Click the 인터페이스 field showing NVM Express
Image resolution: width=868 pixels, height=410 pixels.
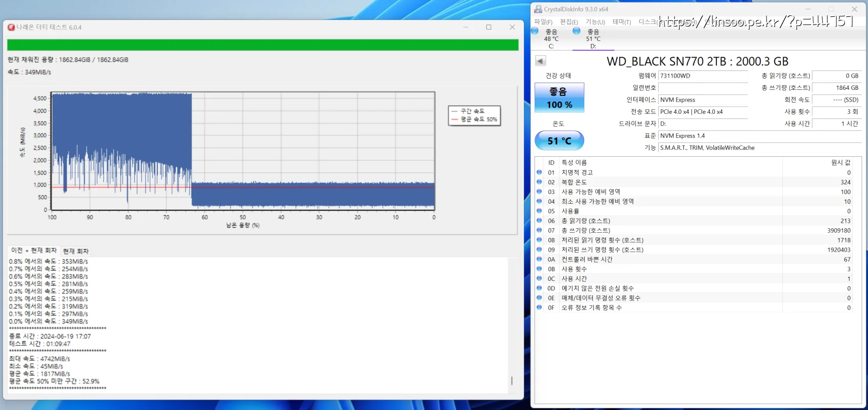703,100
